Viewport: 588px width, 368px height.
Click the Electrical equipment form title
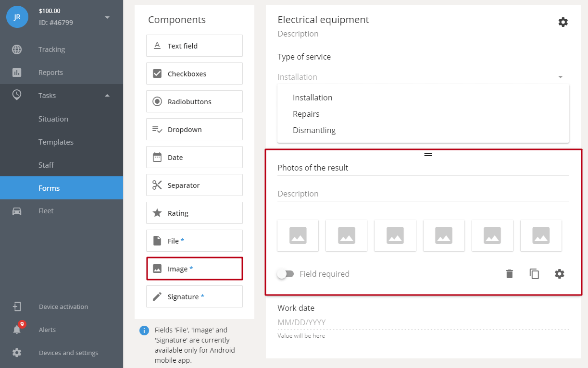point(323,20)
